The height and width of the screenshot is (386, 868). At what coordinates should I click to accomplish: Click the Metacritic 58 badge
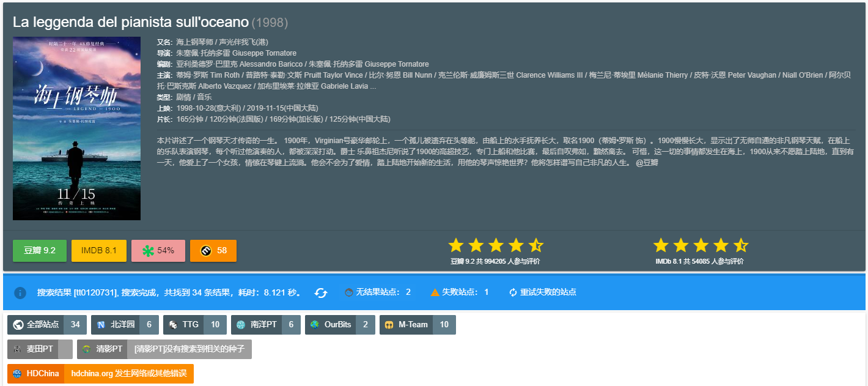[213, 250]
